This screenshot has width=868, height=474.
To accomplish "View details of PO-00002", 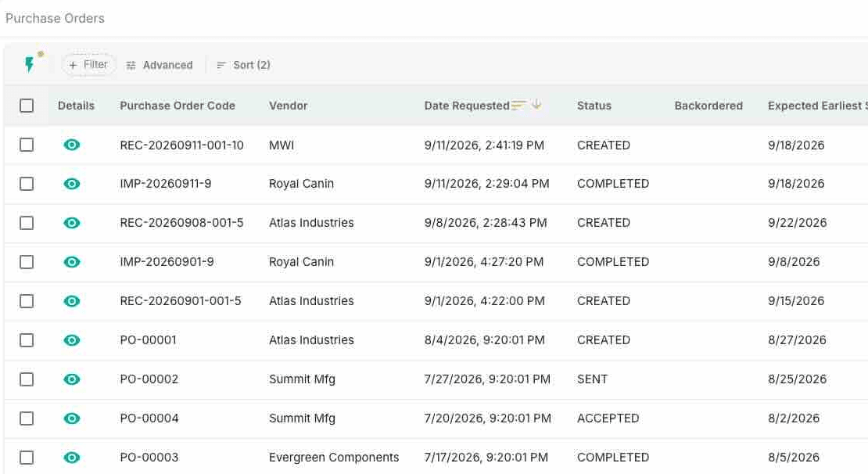I will coord(72,379).
